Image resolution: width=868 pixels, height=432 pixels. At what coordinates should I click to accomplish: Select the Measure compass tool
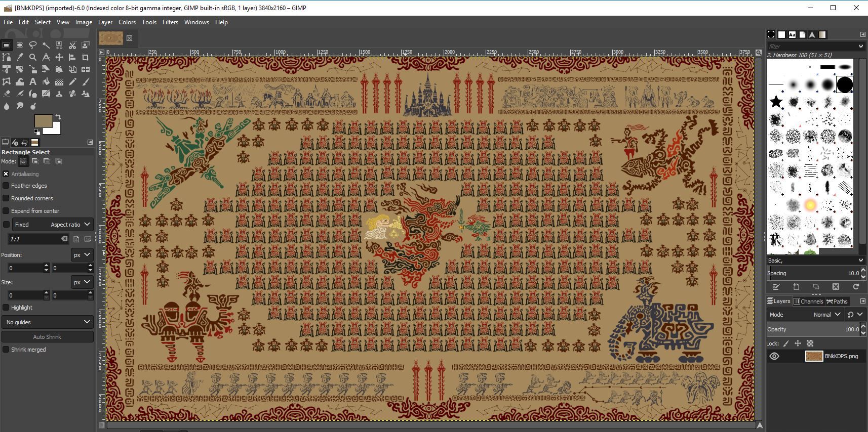46,57
